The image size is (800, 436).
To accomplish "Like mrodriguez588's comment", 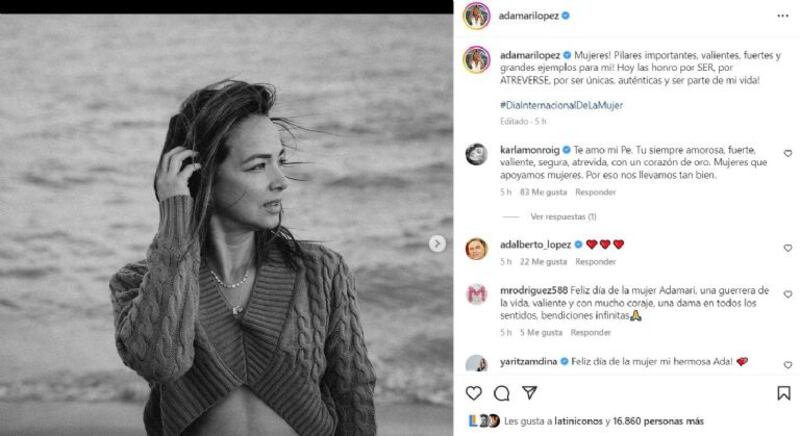I will [788, 295].
